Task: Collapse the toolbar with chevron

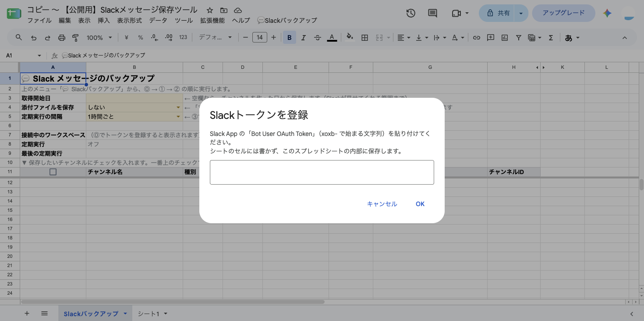Action: click(x=625, y=38)
